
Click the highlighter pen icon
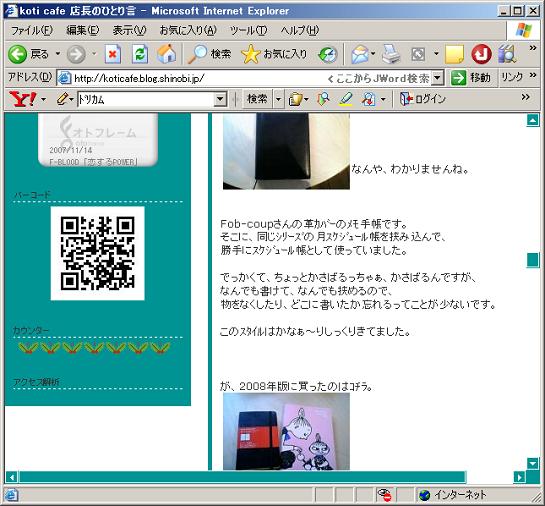pos(345,99)
